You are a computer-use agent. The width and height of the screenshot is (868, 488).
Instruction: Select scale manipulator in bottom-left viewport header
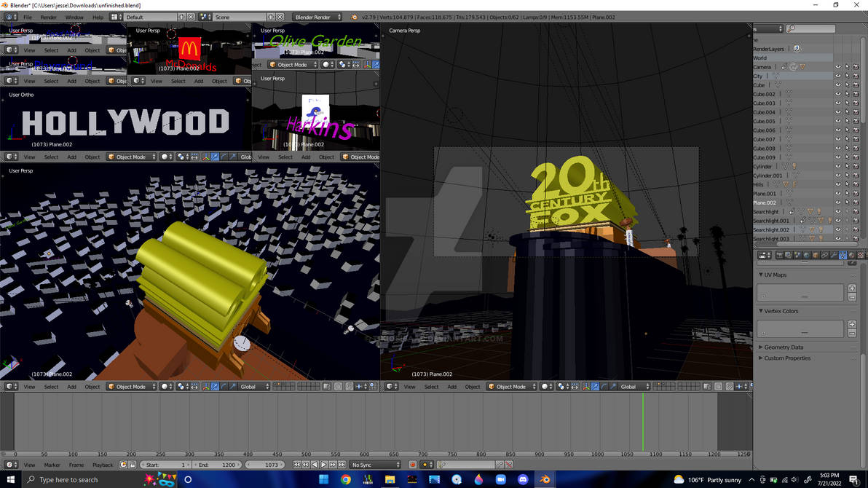[233, 387]
